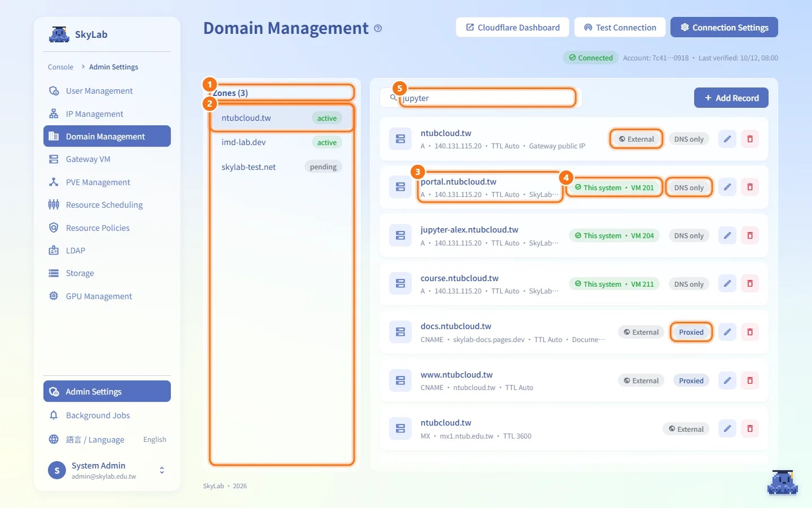Click the External badge on docs.ntubcloud.tw
This screenshot has width=812, height=508.
[641, 332]
